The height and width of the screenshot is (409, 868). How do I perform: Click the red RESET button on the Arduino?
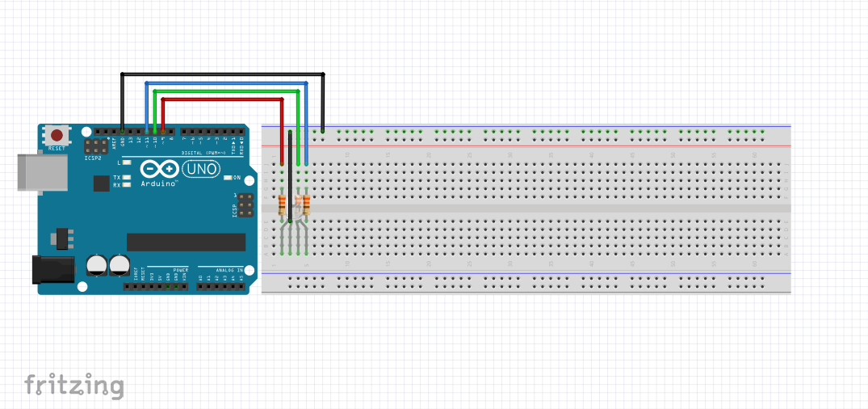pyautogui.click(x=57, y=135)
